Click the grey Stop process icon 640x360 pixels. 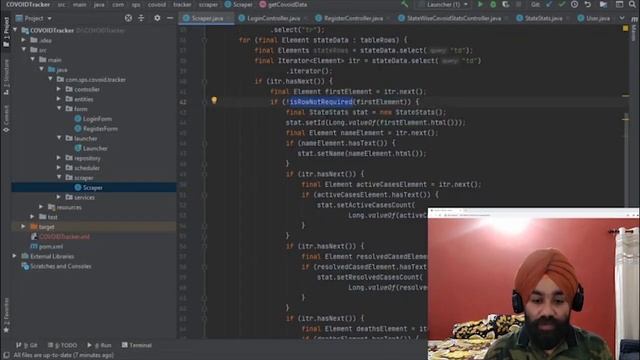pos(518,4)
